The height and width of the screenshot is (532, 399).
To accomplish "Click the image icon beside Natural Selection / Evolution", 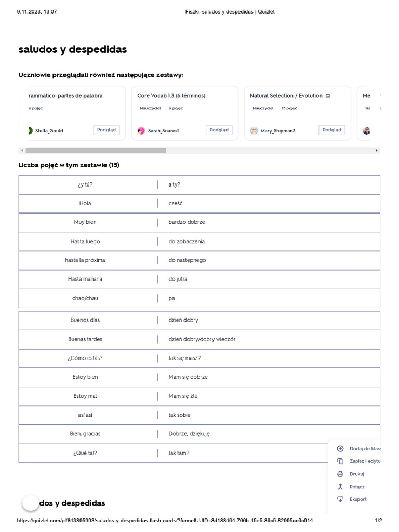I will pyautogui.click(x=328, y=96).
